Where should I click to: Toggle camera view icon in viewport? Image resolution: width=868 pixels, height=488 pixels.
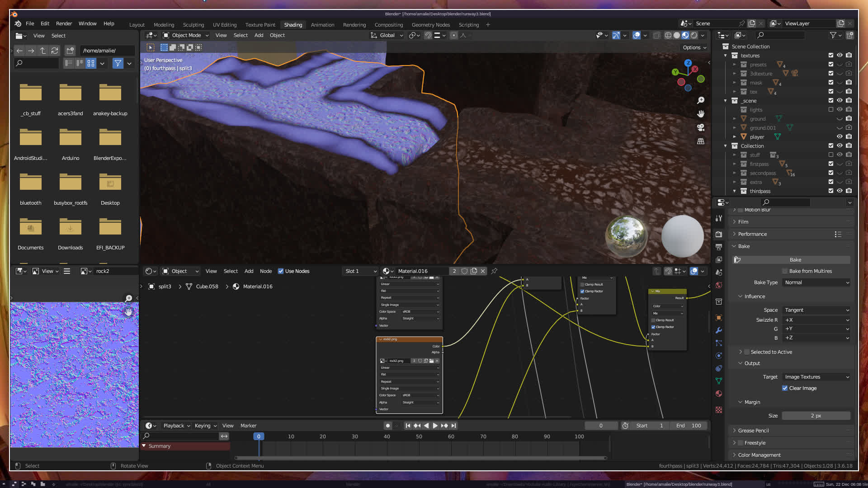click(701, 127)
